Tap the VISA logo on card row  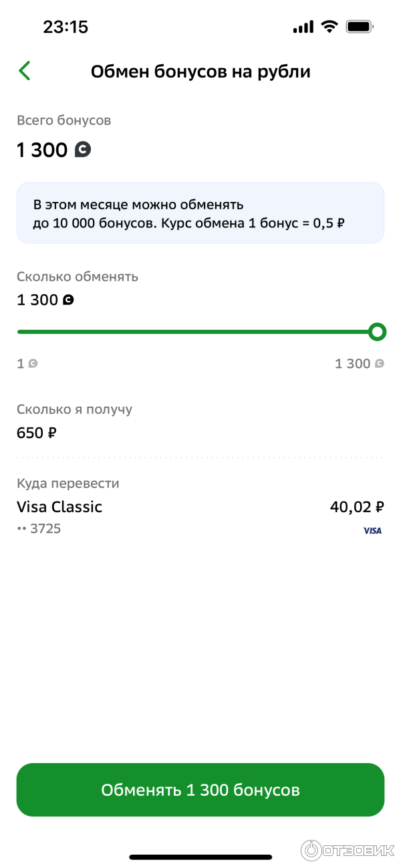[x=372, y=530]
